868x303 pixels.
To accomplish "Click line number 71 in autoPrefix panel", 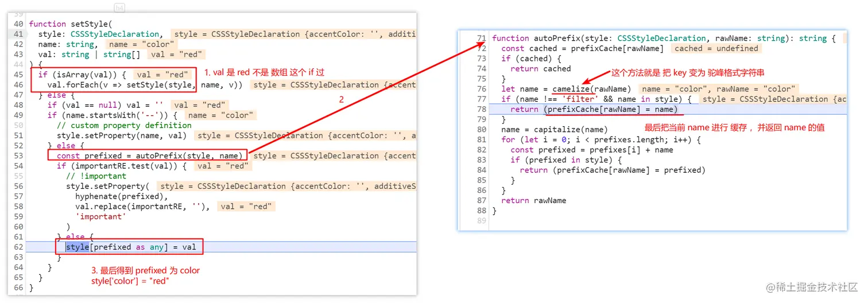I will click(x=481, y=38).
